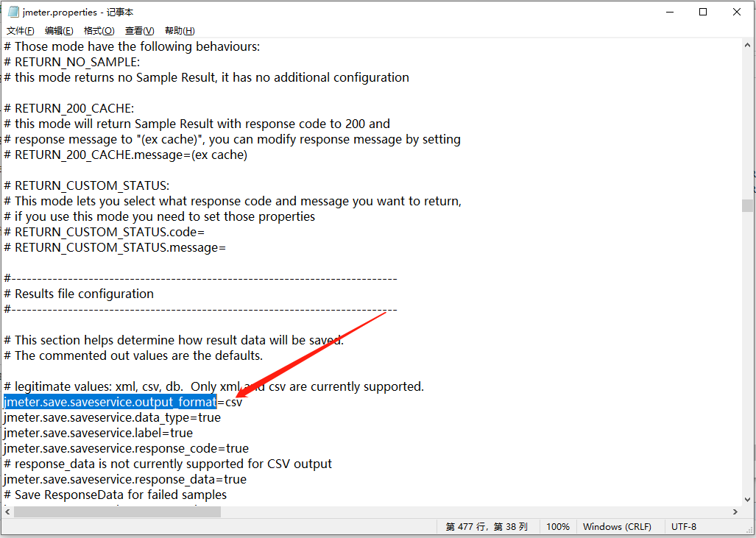Click the horizontal scrollbar left arrow

[7, 512]
